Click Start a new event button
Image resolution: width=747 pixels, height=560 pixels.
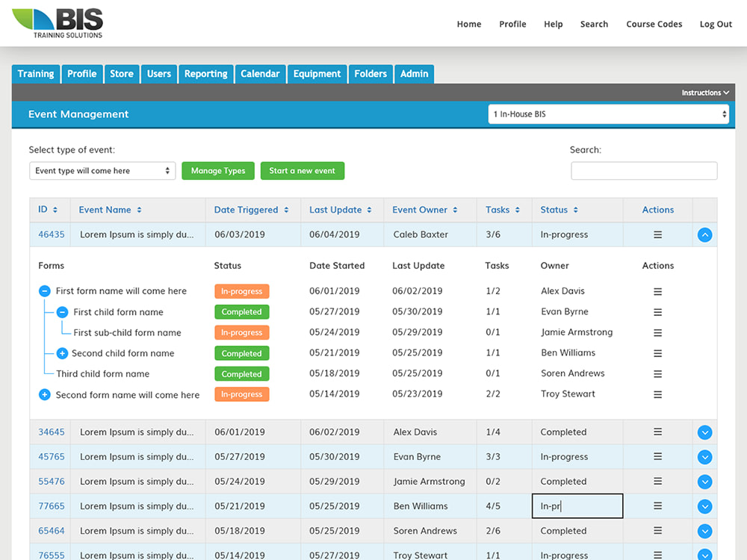coord(303,171)
